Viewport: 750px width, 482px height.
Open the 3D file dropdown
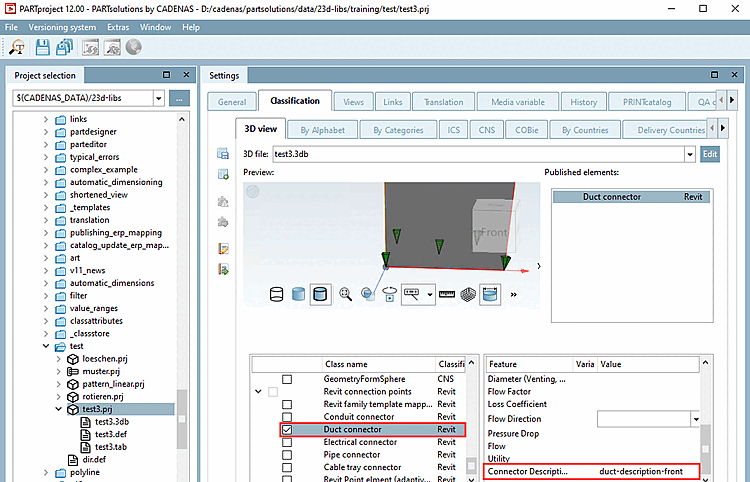coord(689,154)
